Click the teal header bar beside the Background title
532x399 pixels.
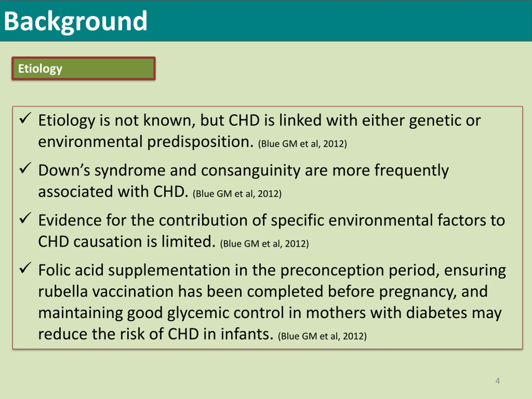pos(337,21)
